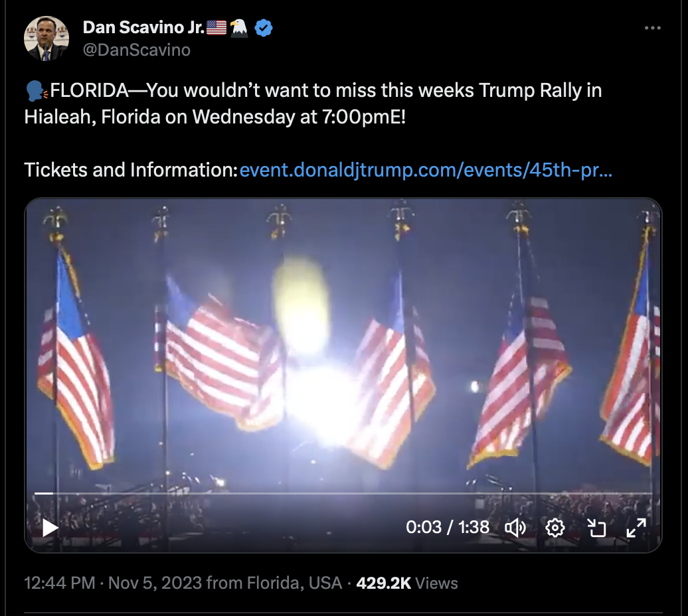Mute the video volume icon
This screenshot has width=688, height=616.
click(x=515, y=528)
